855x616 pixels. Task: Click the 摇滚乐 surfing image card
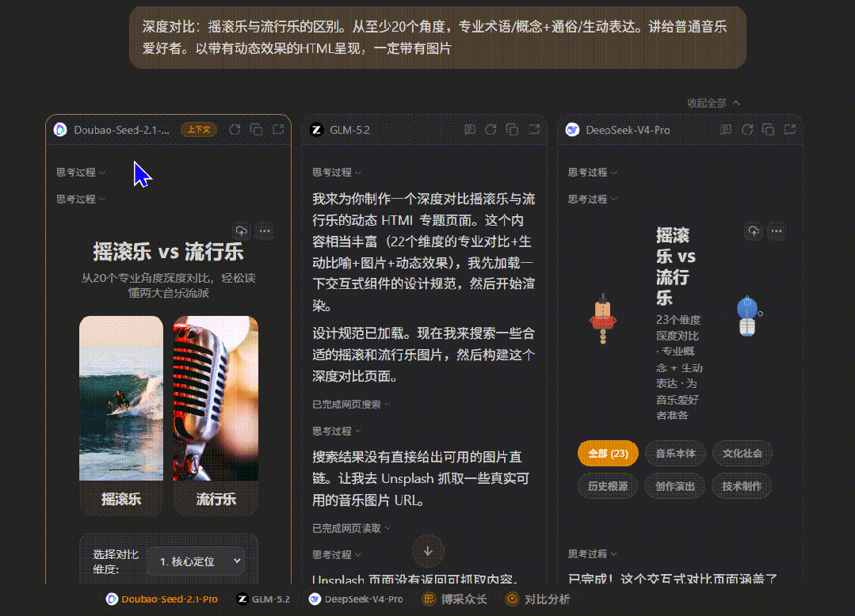coord(121,398)
